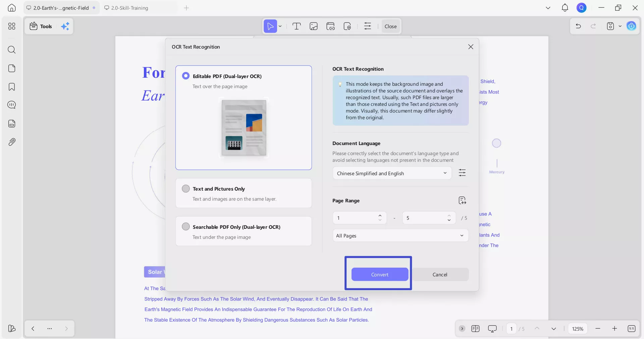644x339 pixels.
Task: Increase the start page number
Action: click(x=380, y=216)
